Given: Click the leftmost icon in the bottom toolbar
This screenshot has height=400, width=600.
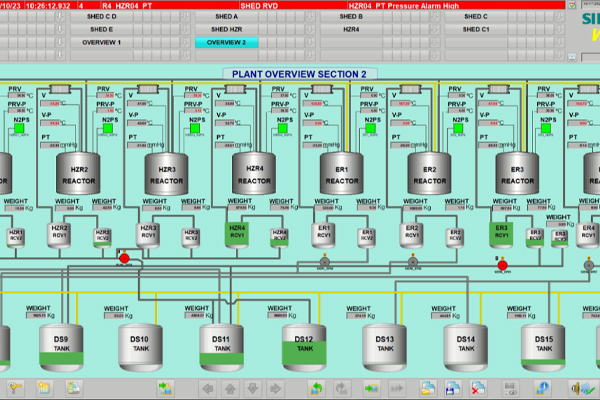Looking at the screenshot, I should tap(15, 387).
